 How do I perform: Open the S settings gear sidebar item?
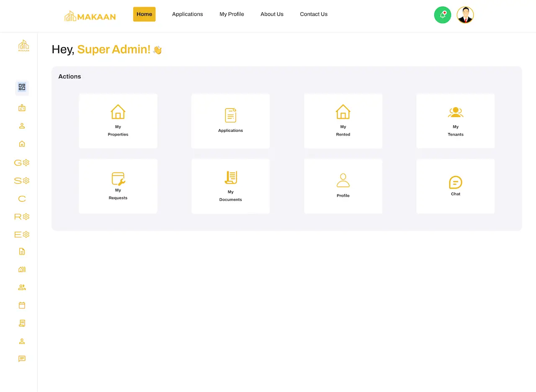point(22,181)
